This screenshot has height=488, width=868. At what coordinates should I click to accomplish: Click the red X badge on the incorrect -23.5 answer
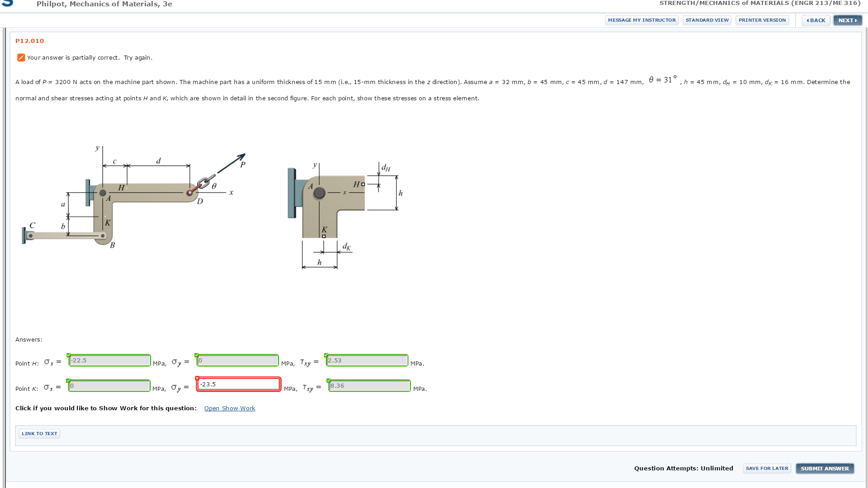pyautogui.click(x=198, y=378)
